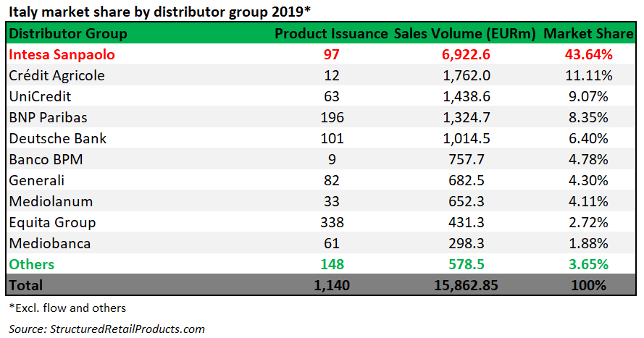This screenshot has width=644, height=338.
Task: Select the title 'Italy market share by distributor group 2019*'
Action: [160, 12]
